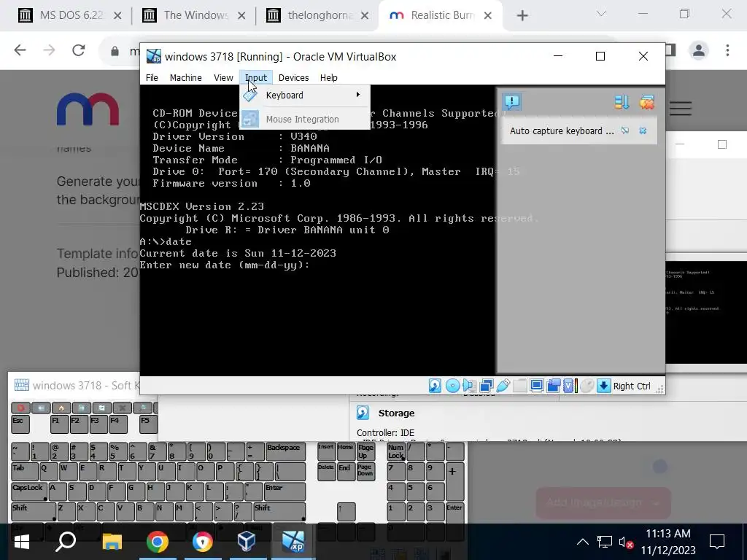Screen dimensions: 747x560
Task: Click the Page Up key on Soft Keyboard
Action: tap(366, 452)
